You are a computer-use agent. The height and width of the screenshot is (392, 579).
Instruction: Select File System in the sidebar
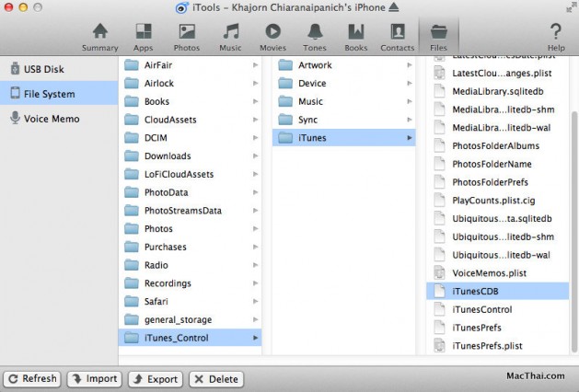59,93
